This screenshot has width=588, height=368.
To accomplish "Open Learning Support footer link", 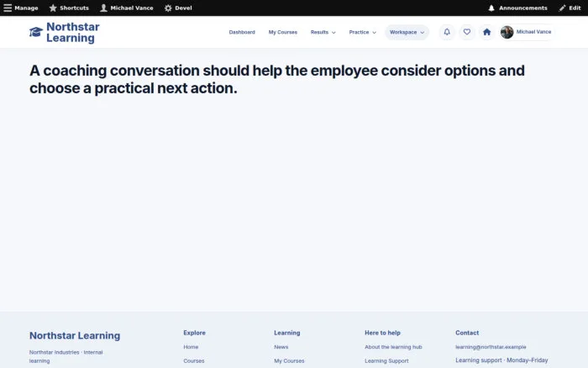I will (x=386, y=361).
